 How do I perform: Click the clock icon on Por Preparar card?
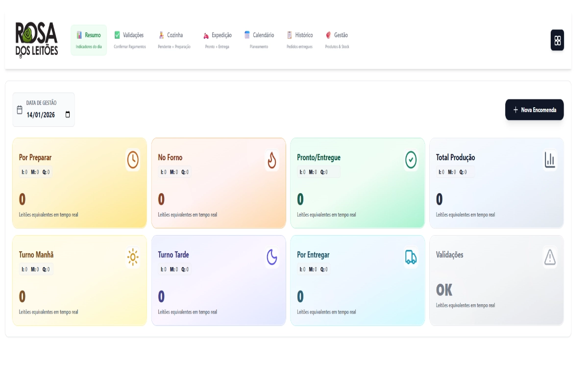[133, 160]
